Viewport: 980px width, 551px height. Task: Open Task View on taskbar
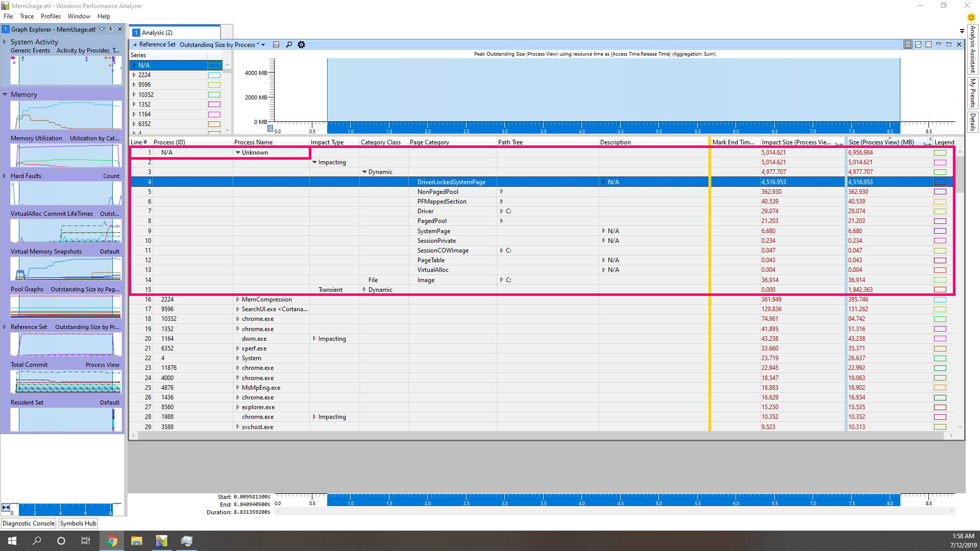tap(86, 541)
